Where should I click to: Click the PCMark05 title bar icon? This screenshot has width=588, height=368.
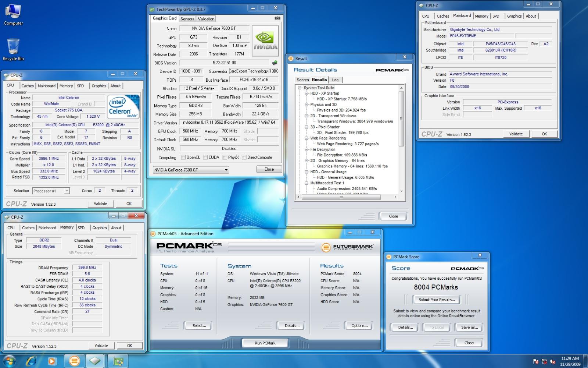[153, 234]
